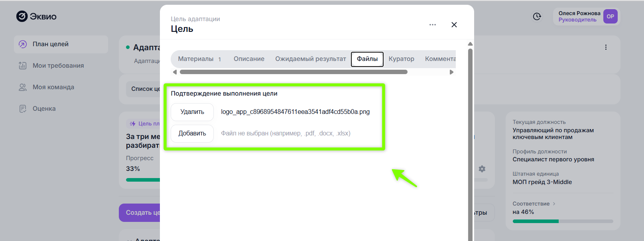Open the partially visible Комментарии tab
Screen dimensions: 644x241
[x=440, y=59]
